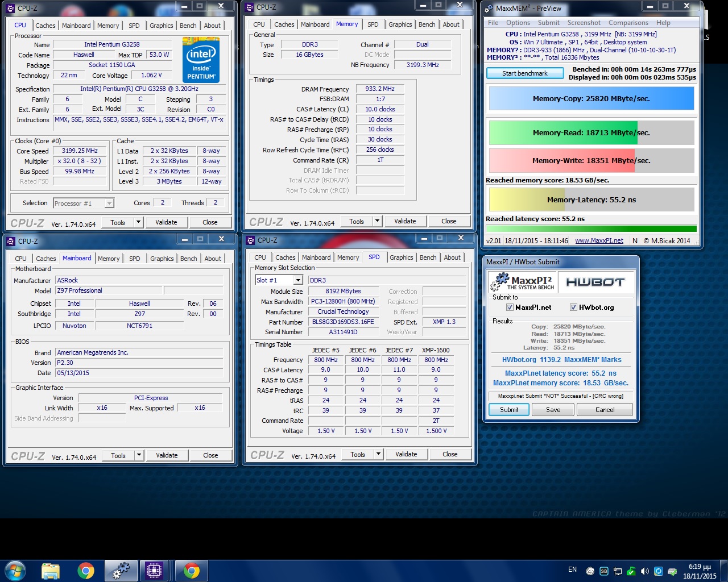The image size is (728, 582).
Task: Click title icon of the CPU-Z Memory-tab window
Action: [250, 7]
